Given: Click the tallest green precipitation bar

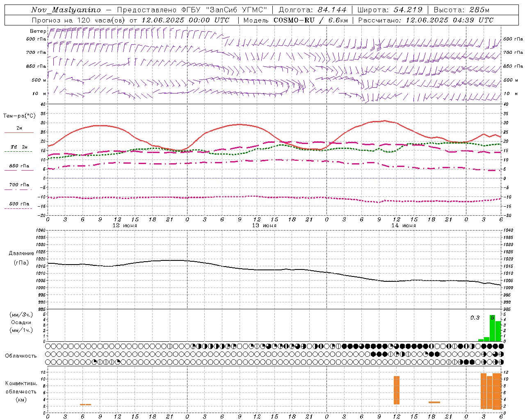Looking at the screenshot, I should pyautogui.click(x=492, y=328).
